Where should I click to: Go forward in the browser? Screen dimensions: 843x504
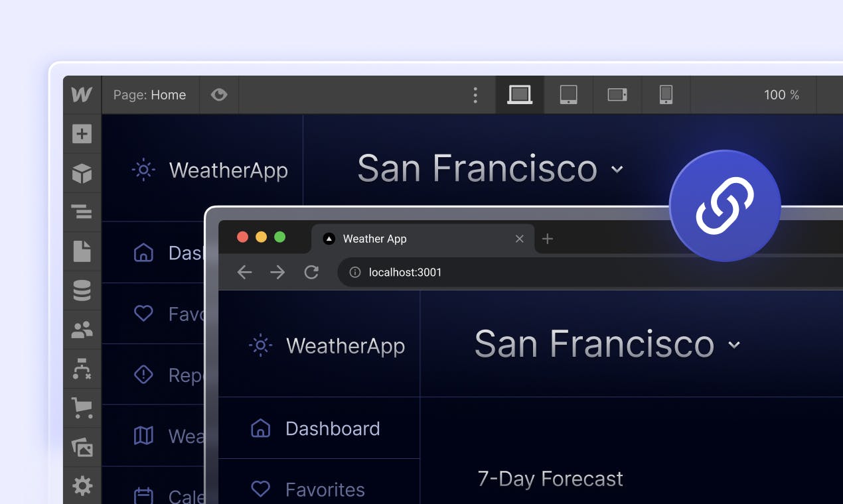(x=277, y=272)
